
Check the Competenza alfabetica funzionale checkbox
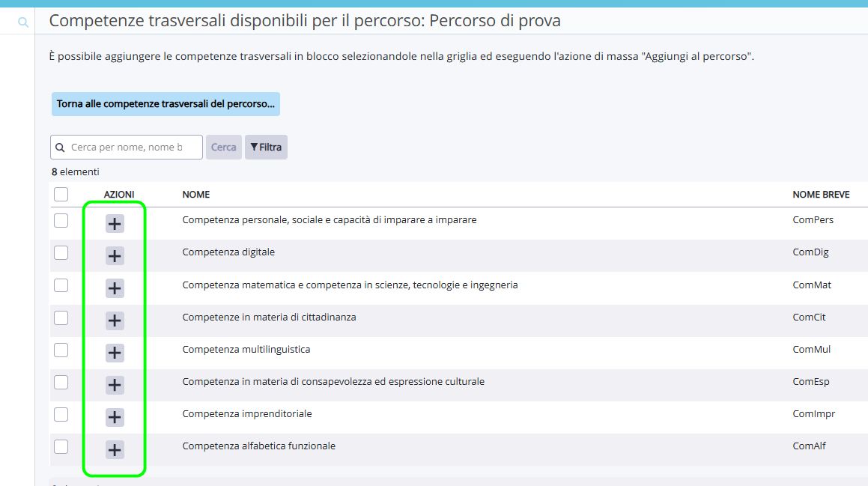click(61, 446)
